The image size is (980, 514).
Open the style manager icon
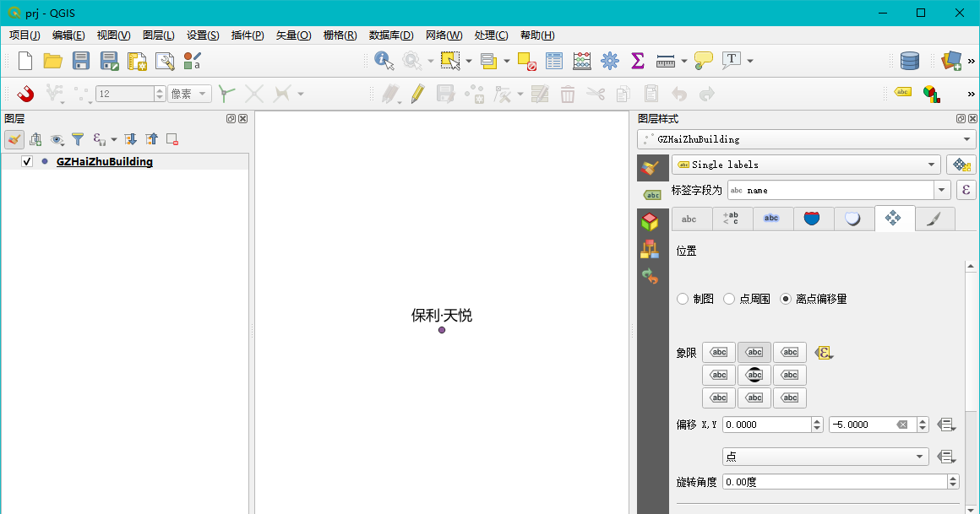click(x=192, y=61)
